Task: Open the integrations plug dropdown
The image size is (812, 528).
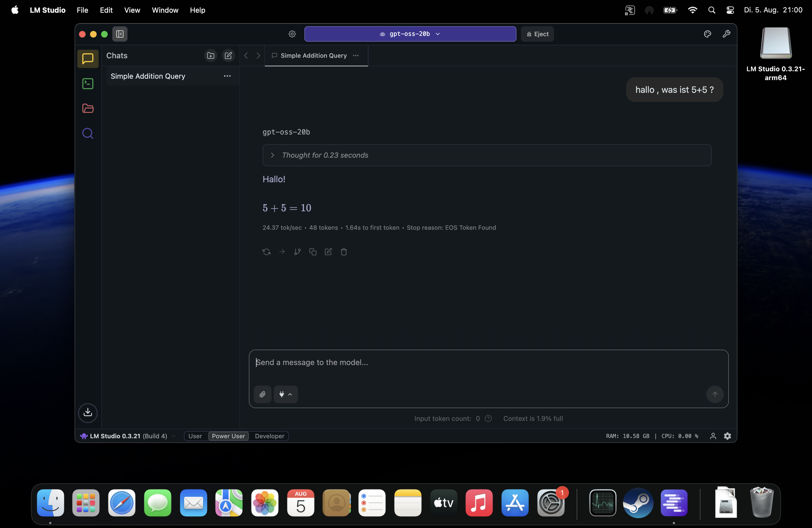Action: click(x=286, y=394)
